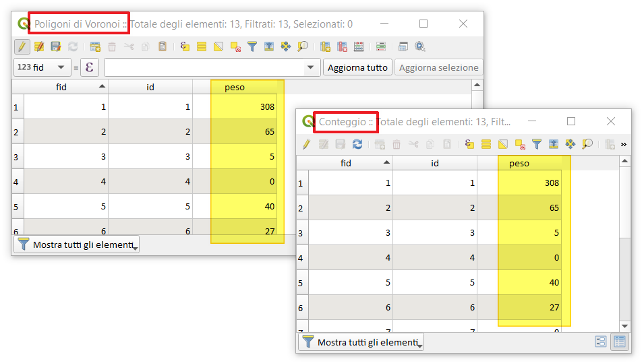Open the fid field selector dropdown

(x=42, y=67)
